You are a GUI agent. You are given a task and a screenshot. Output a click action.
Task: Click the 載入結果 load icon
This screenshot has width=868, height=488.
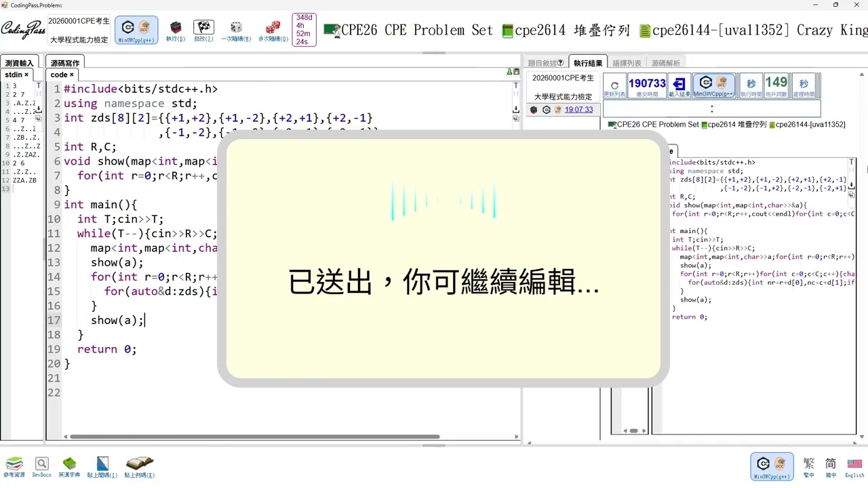click(679, 87)
